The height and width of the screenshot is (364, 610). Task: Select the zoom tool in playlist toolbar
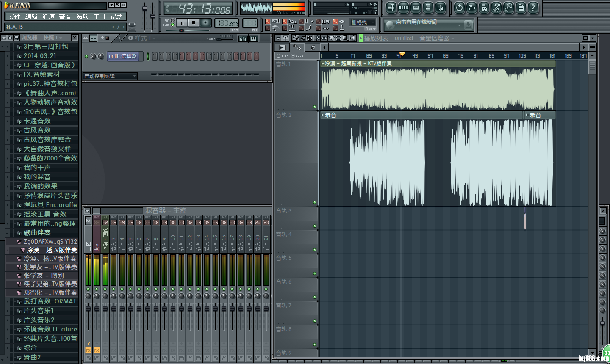[x=346, y=38]
